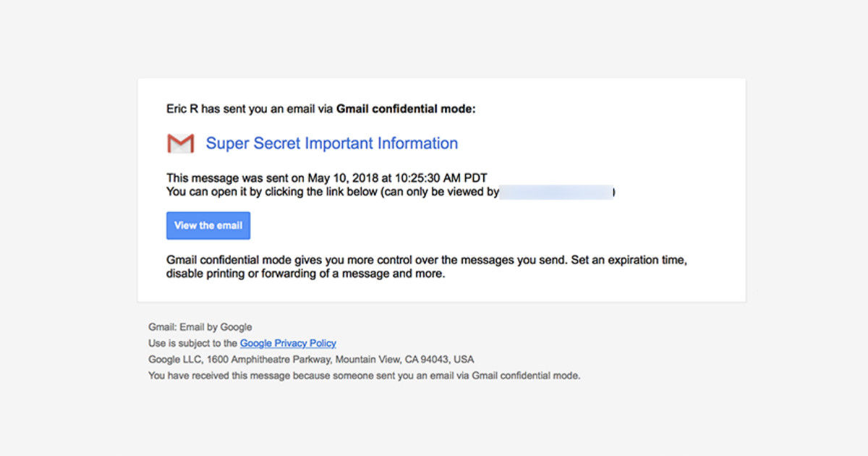Click the bold Gmail confidential mode heading text
Viewport: 868px width, 456px height.
pyautogui.click(x=406, y=109)
